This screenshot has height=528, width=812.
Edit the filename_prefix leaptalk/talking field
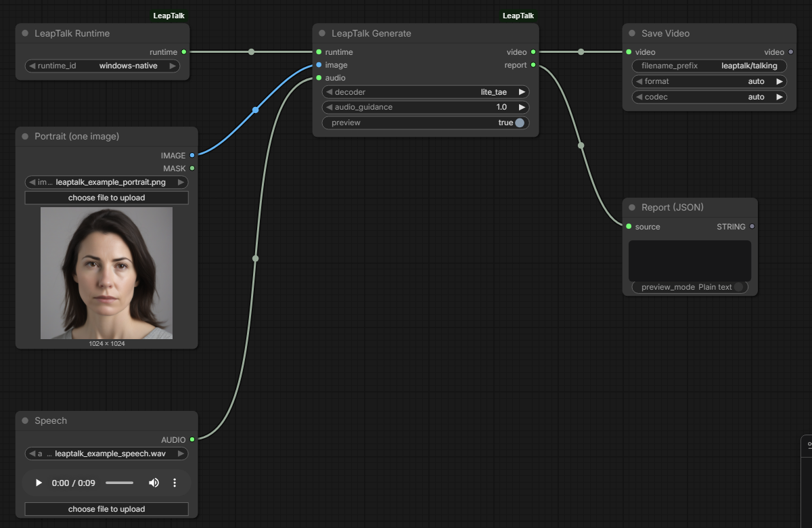(x=709, y=66)
